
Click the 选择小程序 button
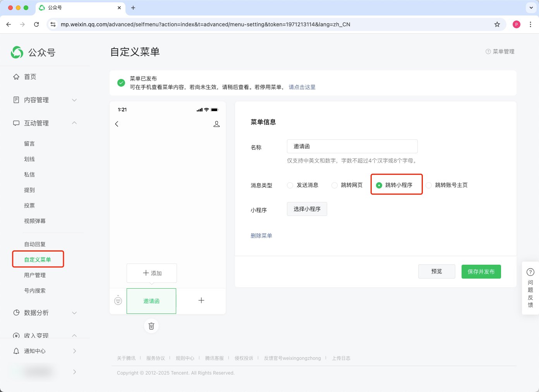pyautogui.click(x=307, y=209)
